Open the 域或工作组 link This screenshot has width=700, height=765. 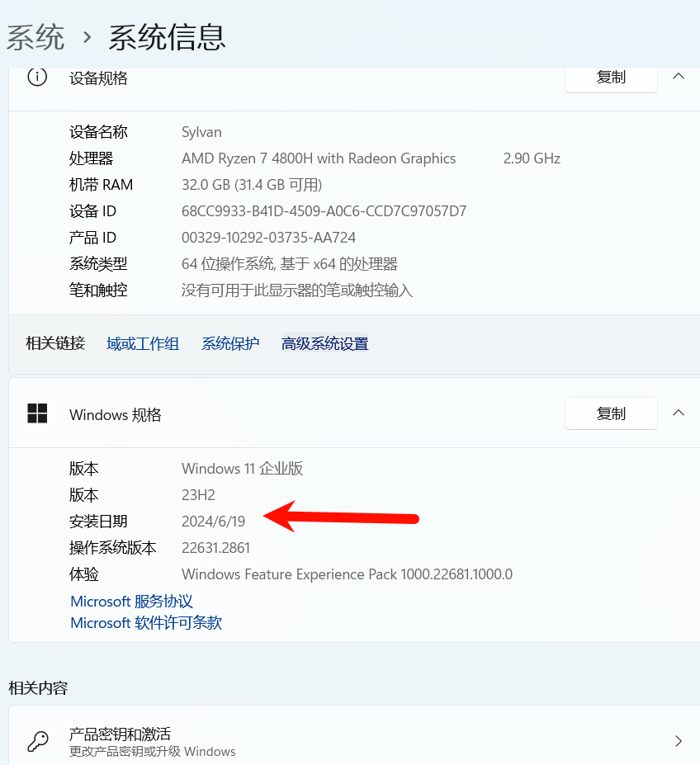(143, 343)
